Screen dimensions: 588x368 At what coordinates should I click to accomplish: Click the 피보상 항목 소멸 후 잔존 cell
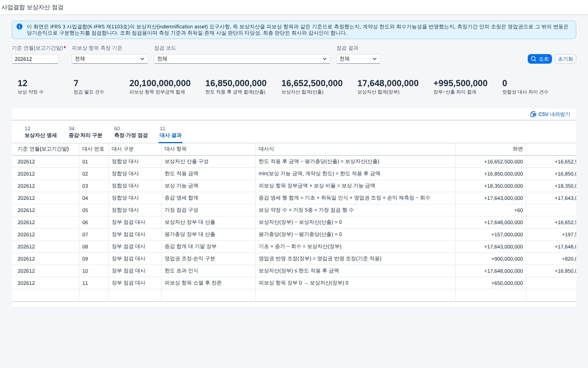[x=208, y=283]
